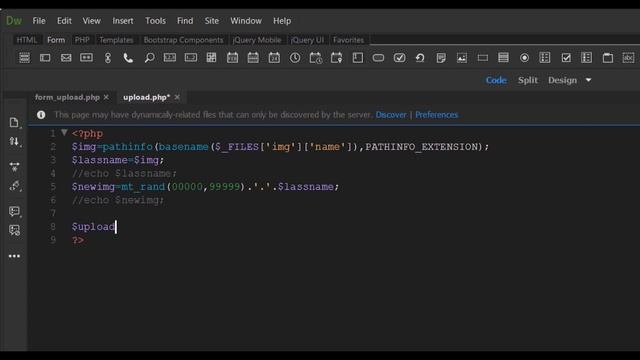
Task: Insert a Time field clock icon
Action: [295, 58]
